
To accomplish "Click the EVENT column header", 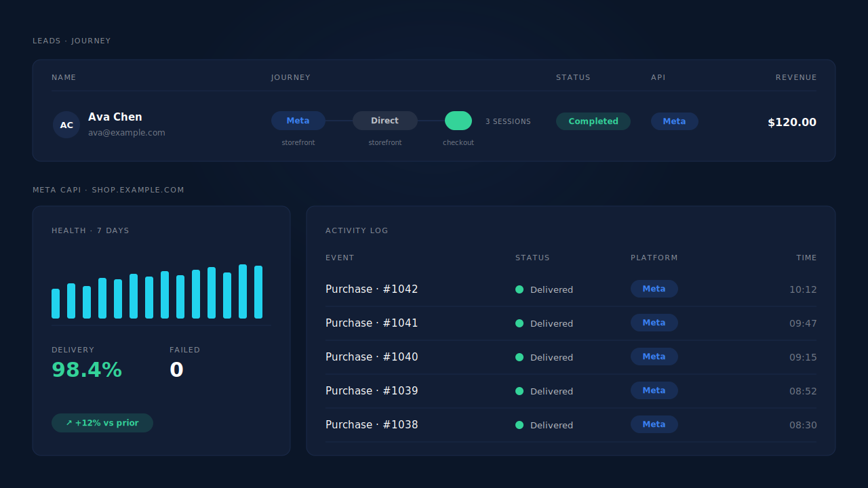I will pyautogui.click(x=340, y=258).
